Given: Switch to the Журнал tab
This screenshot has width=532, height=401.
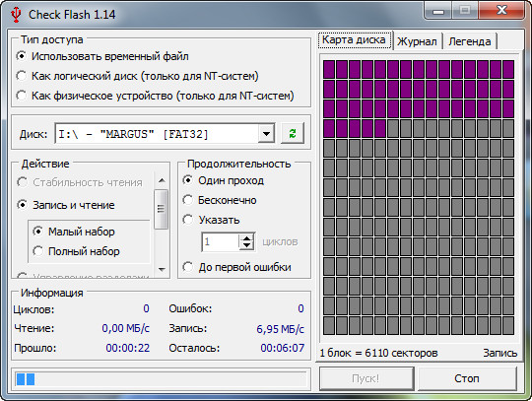Looking at the screenshot, I should coord(417,41).
